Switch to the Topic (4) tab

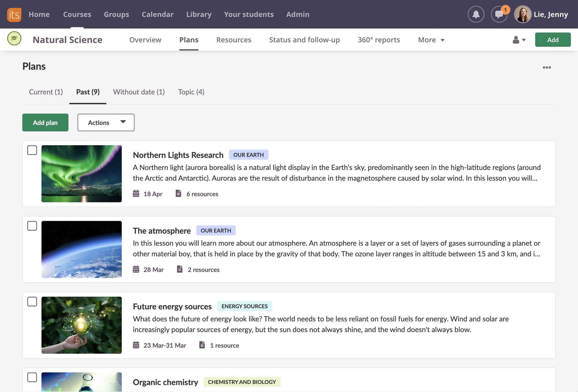click(191, 92)
